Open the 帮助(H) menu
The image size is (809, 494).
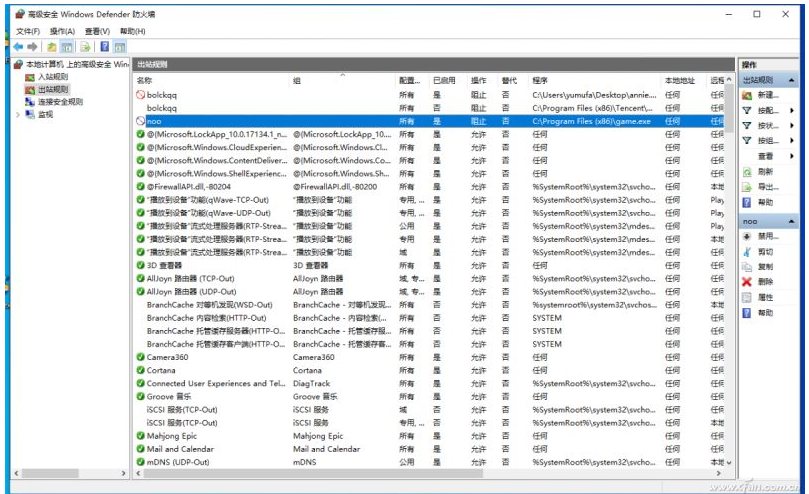pos(133,31)
